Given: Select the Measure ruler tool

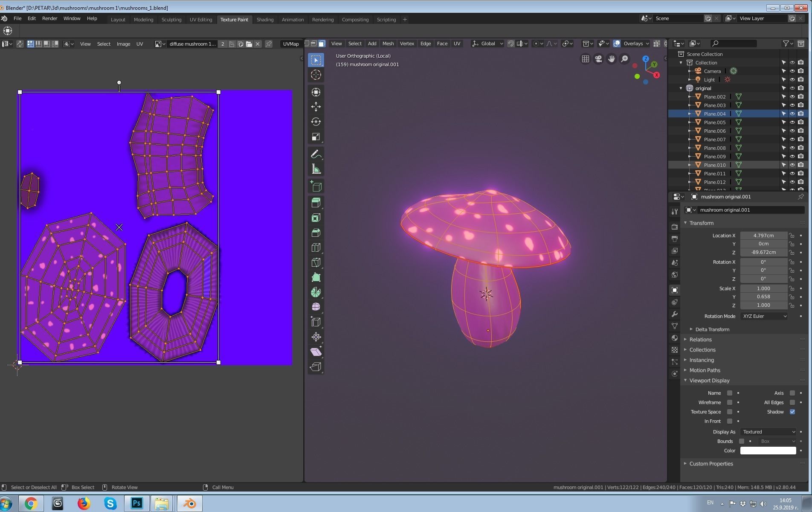Looking at the screenshot, I should (316, 169).
